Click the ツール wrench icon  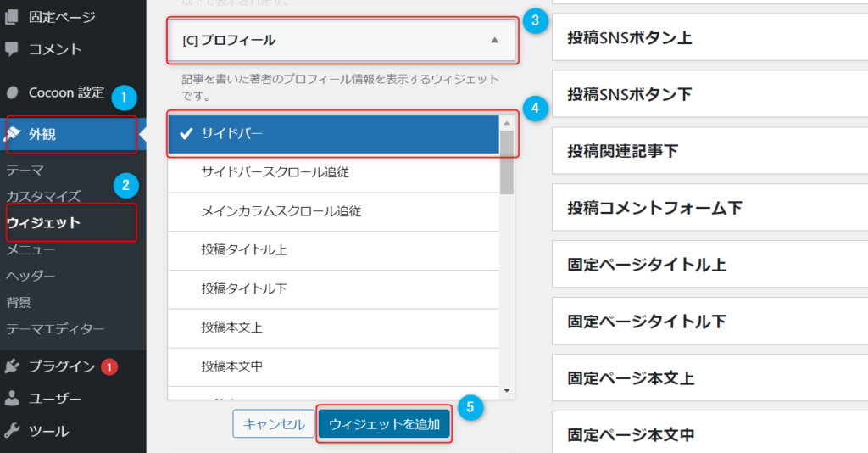pyautogui.click(x=12, y=430)
